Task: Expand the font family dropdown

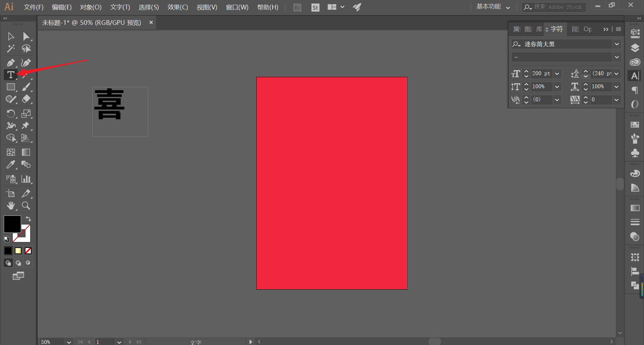Action: (x=616, y=44)
